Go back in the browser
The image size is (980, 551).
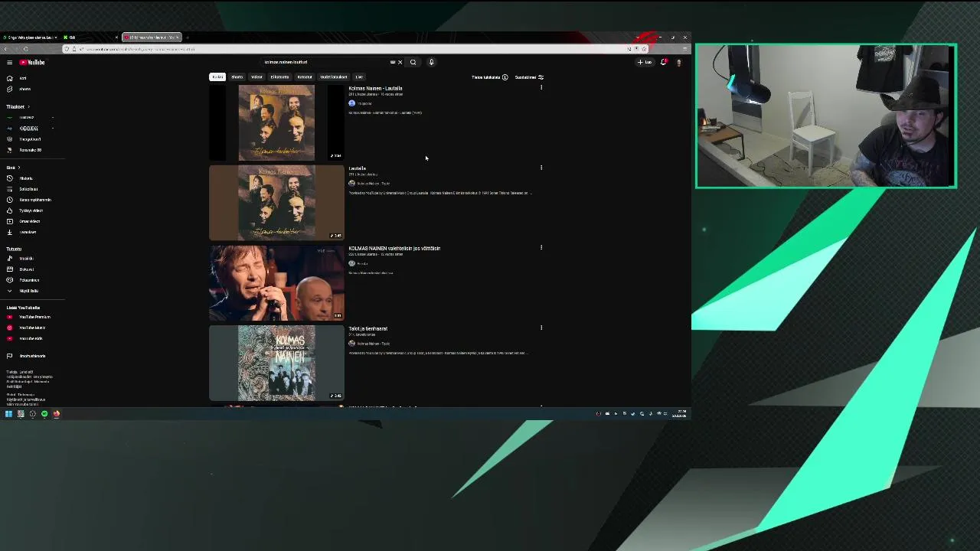(6, 49)
